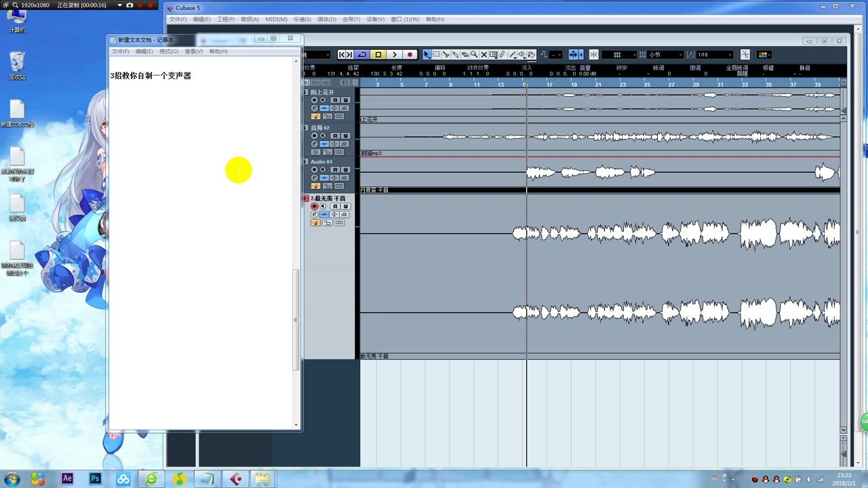
Task: Open Notepad 文件(F) menu
Action: [120, 52]
